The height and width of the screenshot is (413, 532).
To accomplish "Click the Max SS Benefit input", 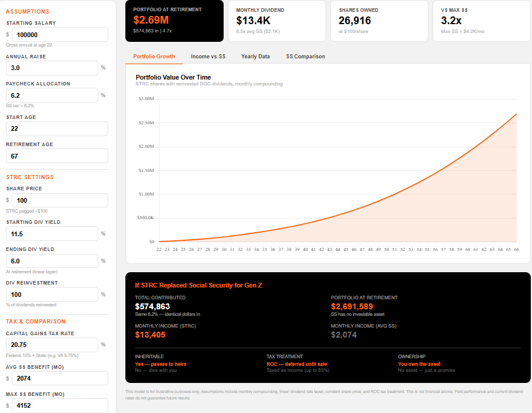I will pyautogui.click(x=59, y=405).
